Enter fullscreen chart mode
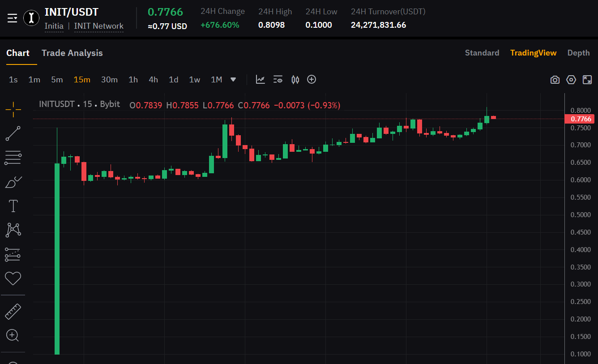The image size is (598, 364). point(587,80)
